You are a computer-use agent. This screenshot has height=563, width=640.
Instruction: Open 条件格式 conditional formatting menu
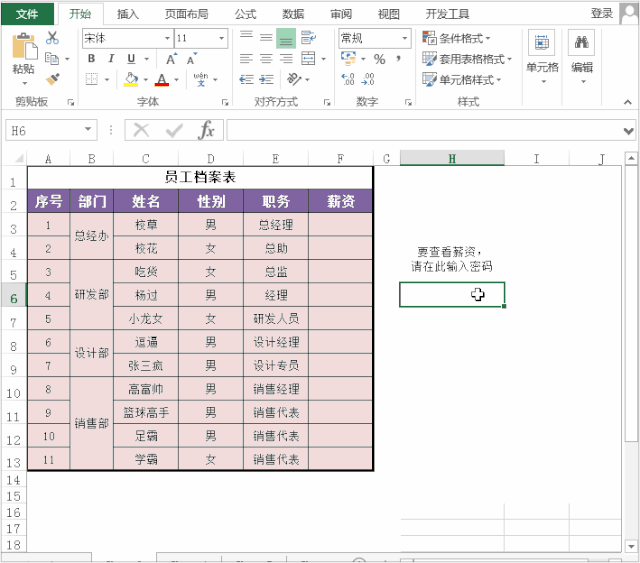point(456,38)
